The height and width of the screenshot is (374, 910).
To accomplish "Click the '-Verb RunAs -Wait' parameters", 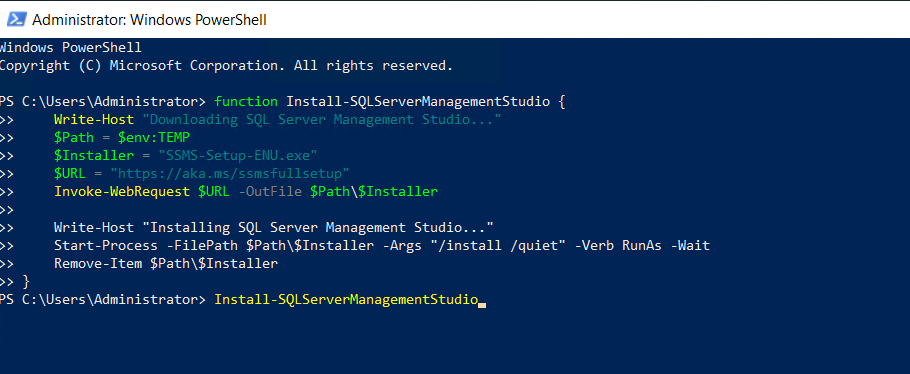I will (x=642, y=246).
